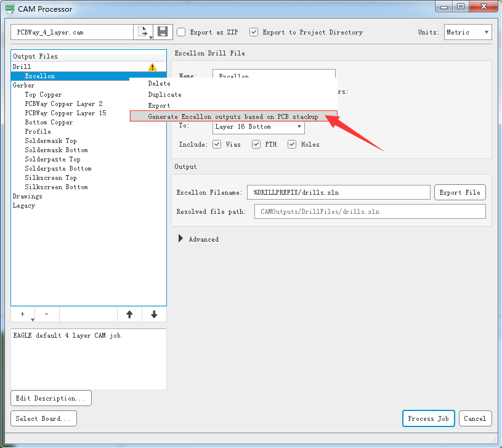Click the plus button to add output
The image size is (502, 448).
pyautogui.click(x=23, y=314)
